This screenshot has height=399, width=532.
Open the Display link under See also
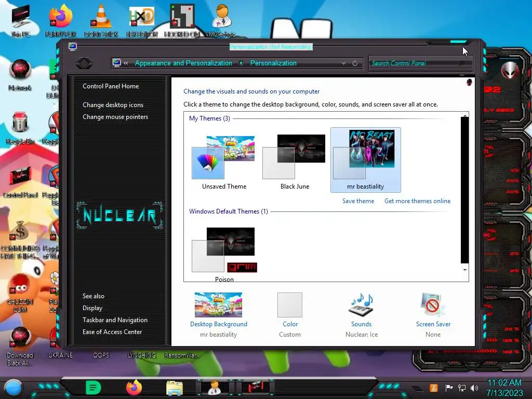coord(92,308)
